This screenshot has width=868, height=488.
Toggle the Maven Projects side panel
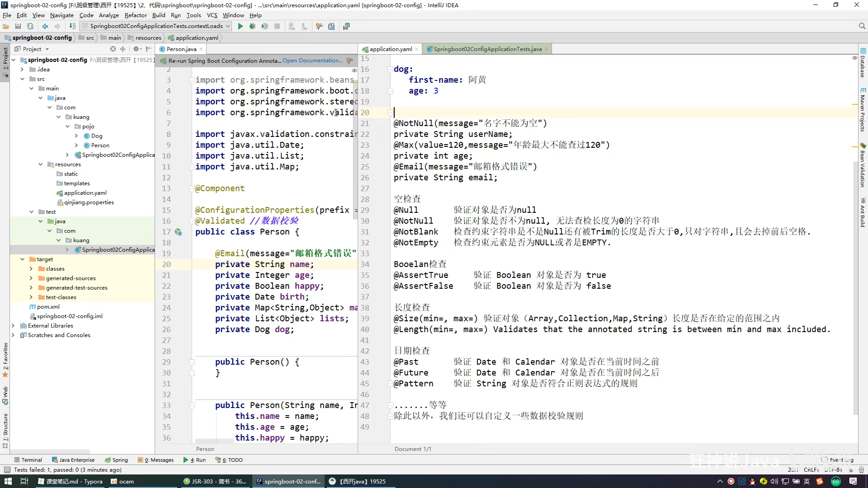click(863, 111)
